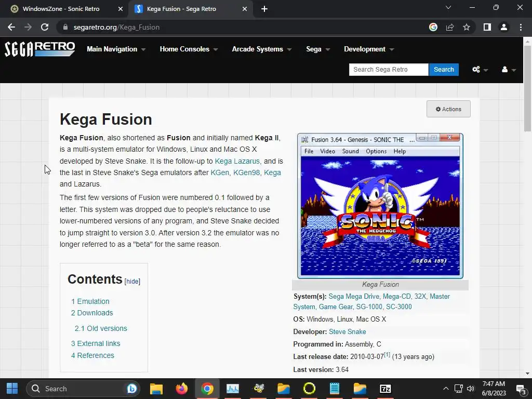The width and height of the screenshot is (532, 399).
Task: Open the monitor graph app in taskbar
Action: [x=233, y=389]
